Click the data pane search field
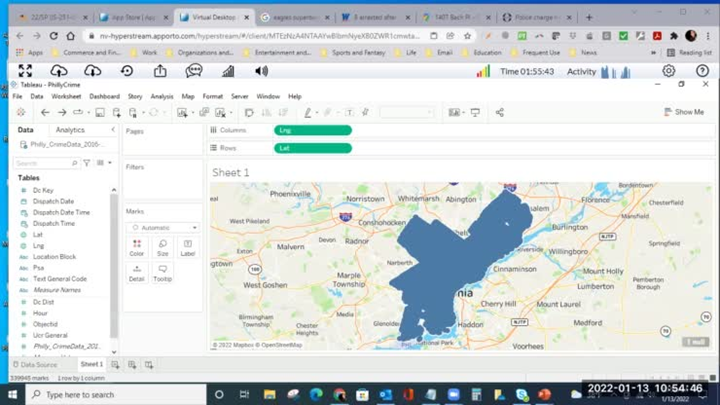 click(x=42, y=163)
